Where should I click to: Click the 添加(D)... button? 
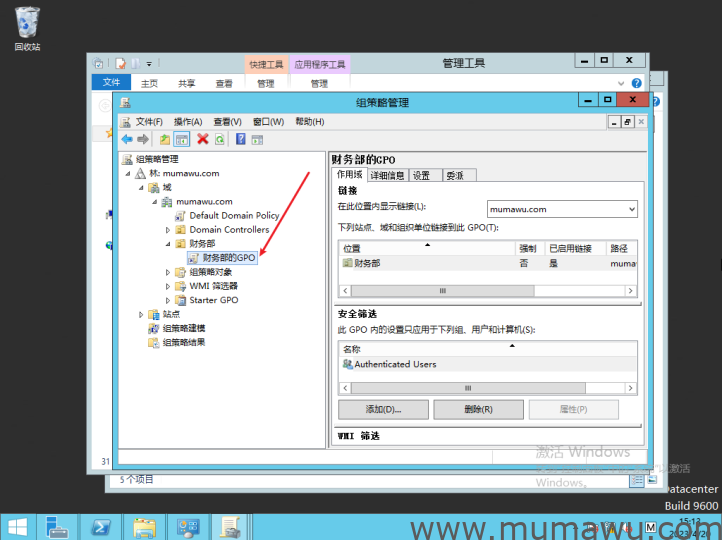(x=383, y=409)
